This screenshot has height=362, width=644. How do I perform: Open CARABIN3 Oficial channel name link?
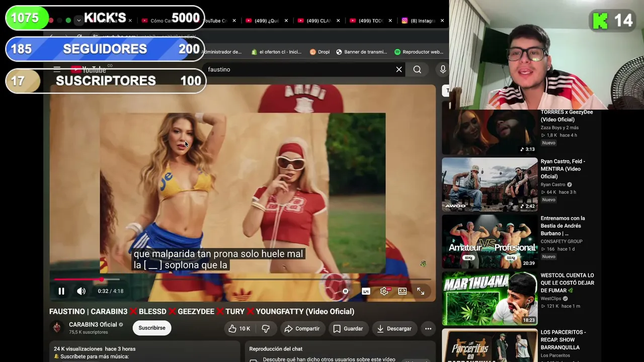pos(93,325)
